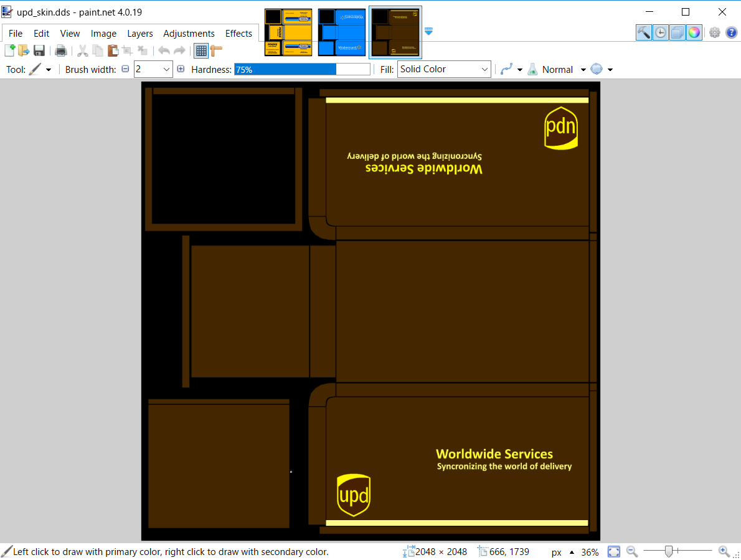Screen dimensions: 741x560
Task: Click the Crop to selection icon
Action: [x=127, y=50]
